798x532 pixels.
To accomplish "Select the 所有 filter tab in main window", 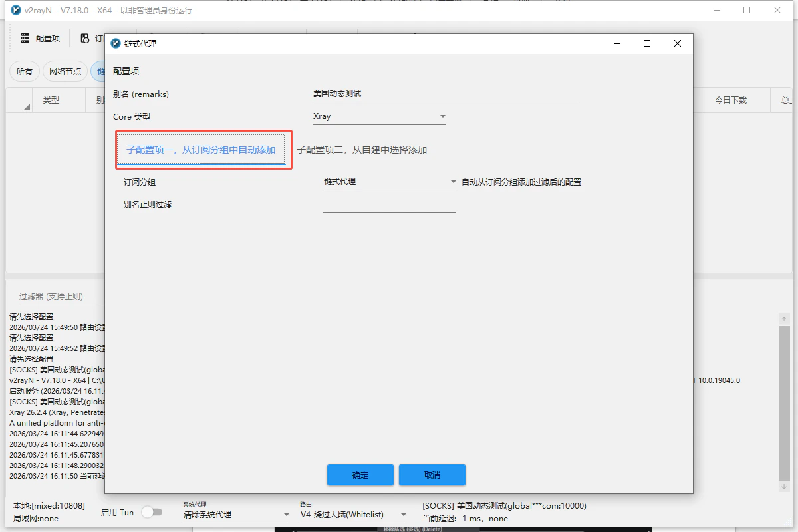I will coord(25,72).
